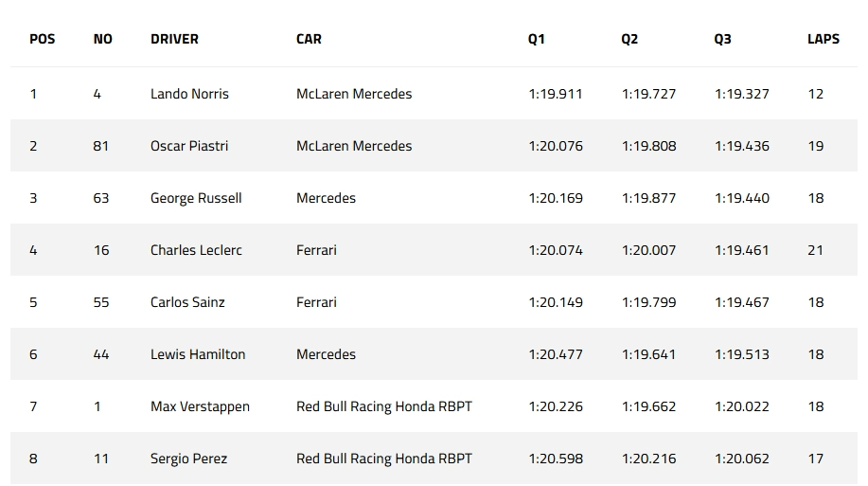868x486 pixels.
Task: Select the Sergio Perez driver name
Action: pyautogui.click(x=188, y=459)
